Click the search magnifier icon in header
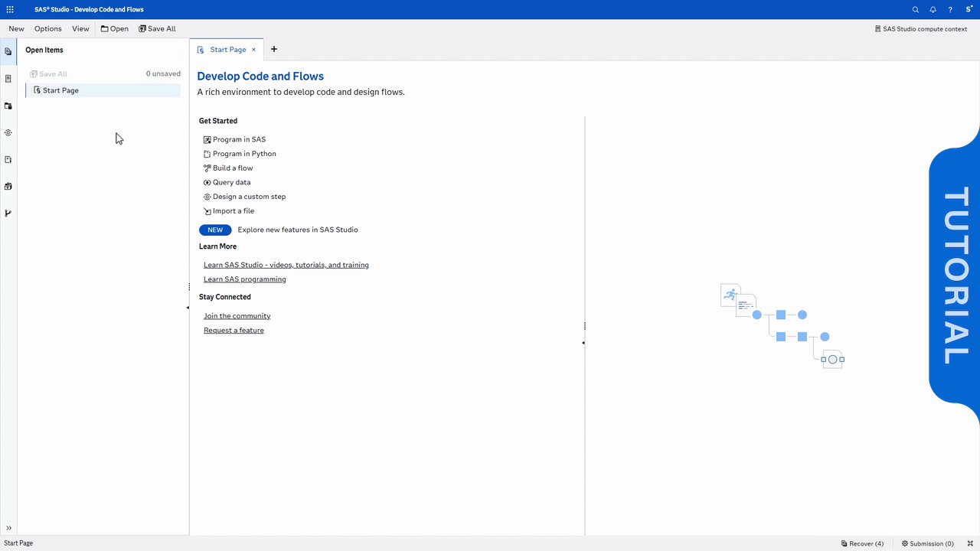980x551 pixels. click(x=916, y=10)
